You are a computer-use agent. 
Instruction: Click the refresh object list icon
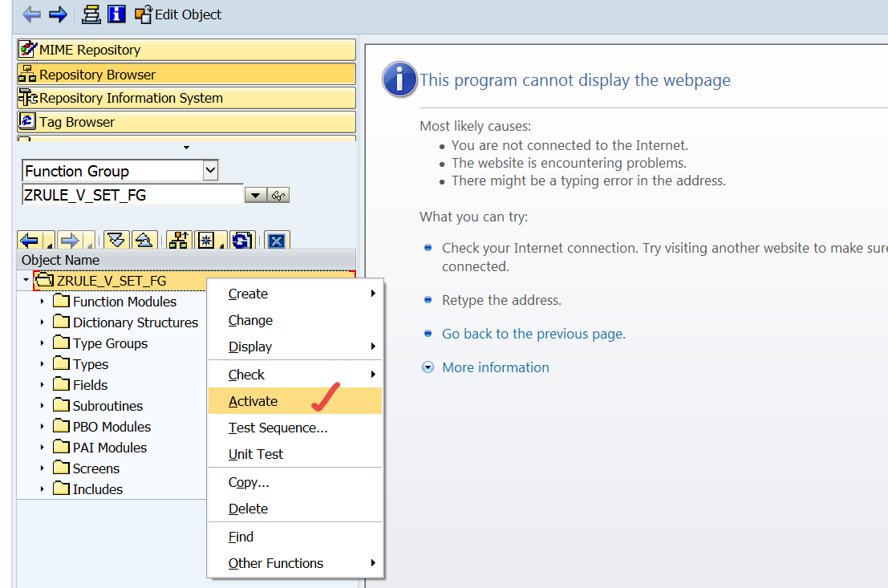point(242,240)
